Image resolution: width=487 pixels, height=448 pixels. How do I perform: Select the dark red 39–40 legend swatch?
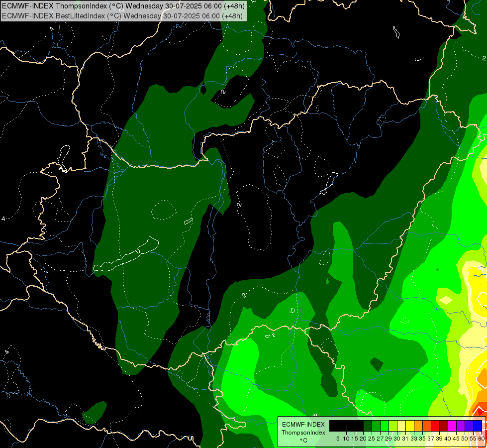[444, 426]
